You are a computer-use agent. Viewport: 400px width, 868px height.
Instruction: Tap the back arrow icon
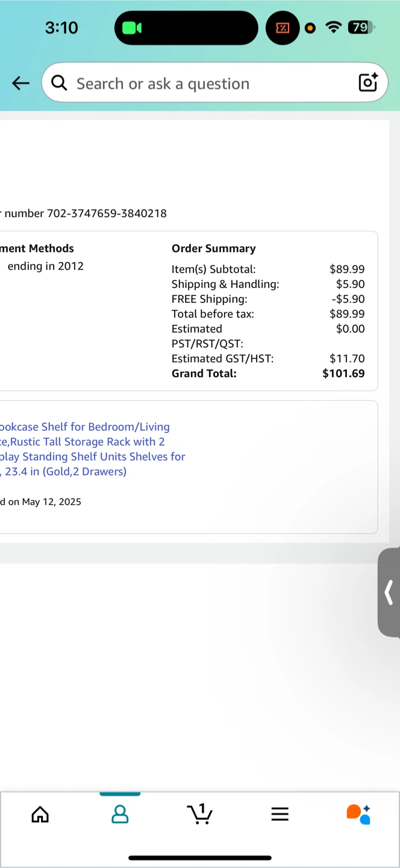click(20, 83)
